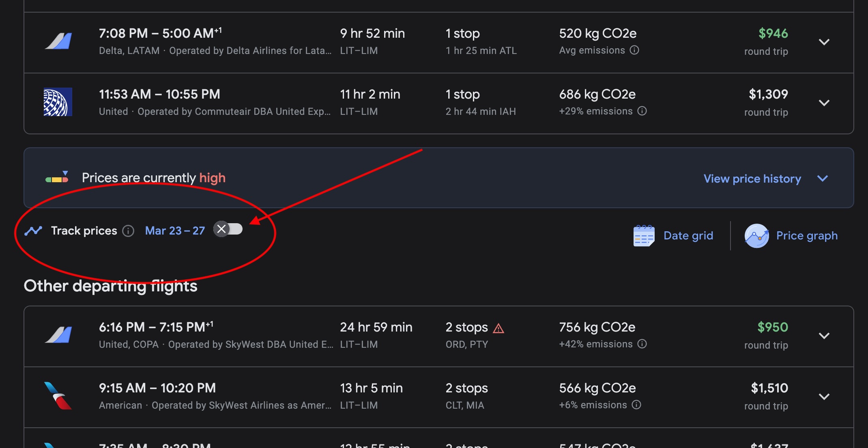This screenshot has height=448, width=868.
Task: Click the price level indicator icon
Action: 57,177
